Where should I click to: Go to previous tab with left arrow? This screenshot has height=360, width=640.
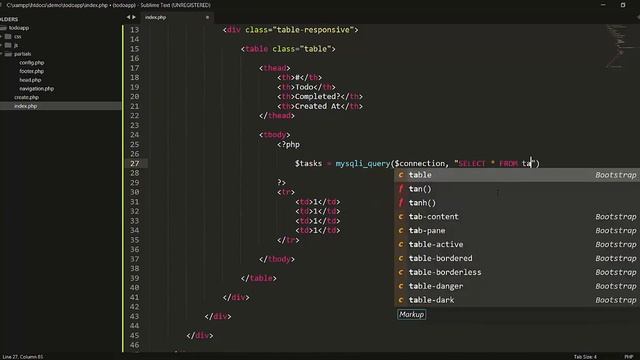tap(128, 17)
